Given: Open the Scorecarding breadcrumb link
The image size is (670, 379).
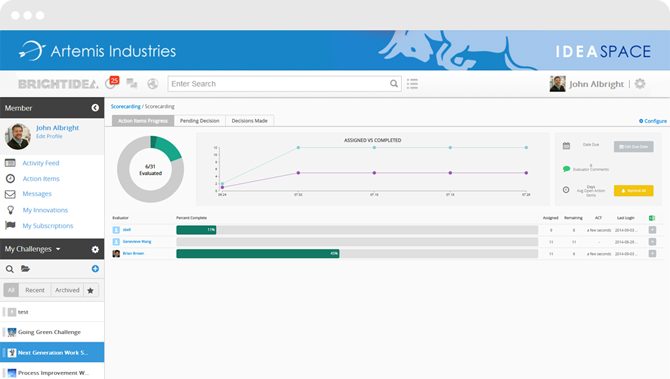Looking at the screenshot, I should 126,106.
